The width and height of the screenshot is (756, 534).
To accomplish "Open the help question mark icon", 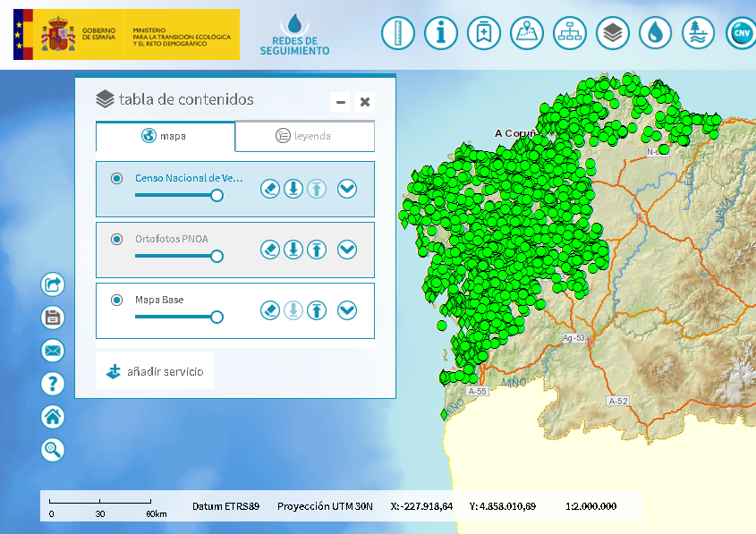I will tap(53, 384).
